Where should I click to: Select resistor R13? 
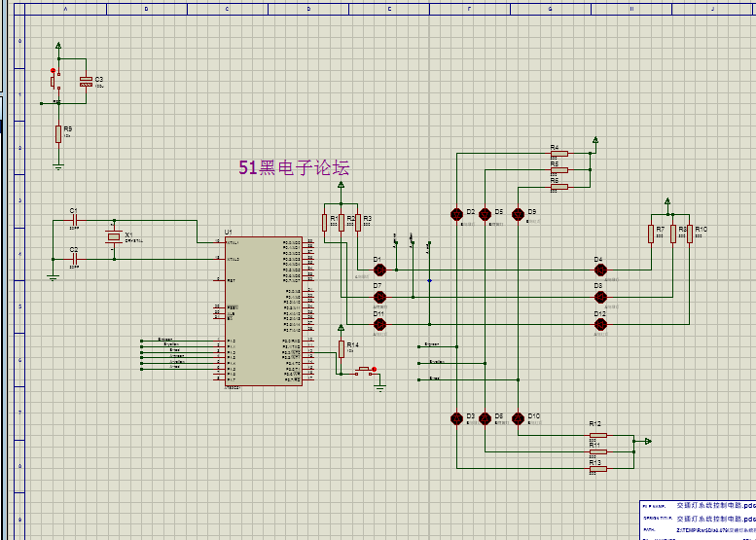598,469
